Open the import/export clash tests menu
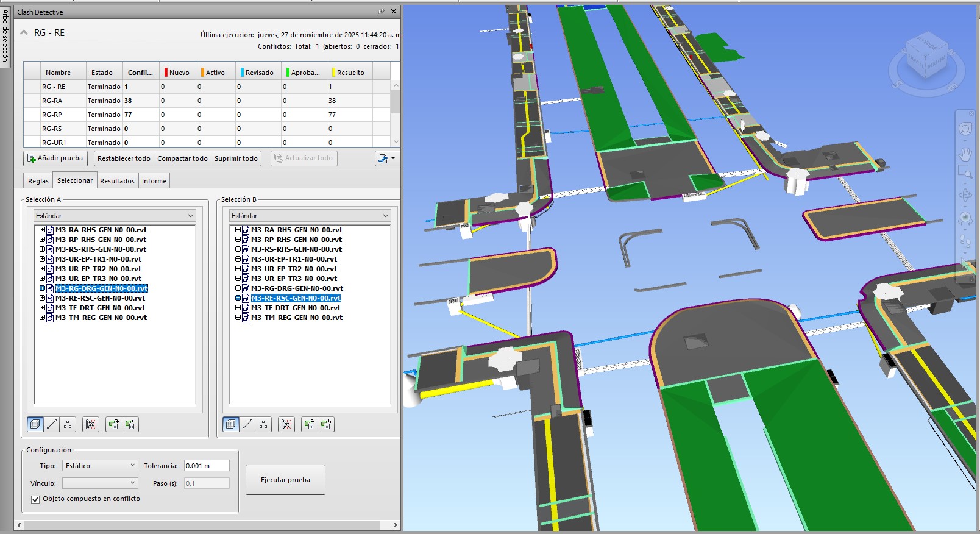The width and height of the screenshot is (980, 534). pyautogui.click(x=386, y=158)
